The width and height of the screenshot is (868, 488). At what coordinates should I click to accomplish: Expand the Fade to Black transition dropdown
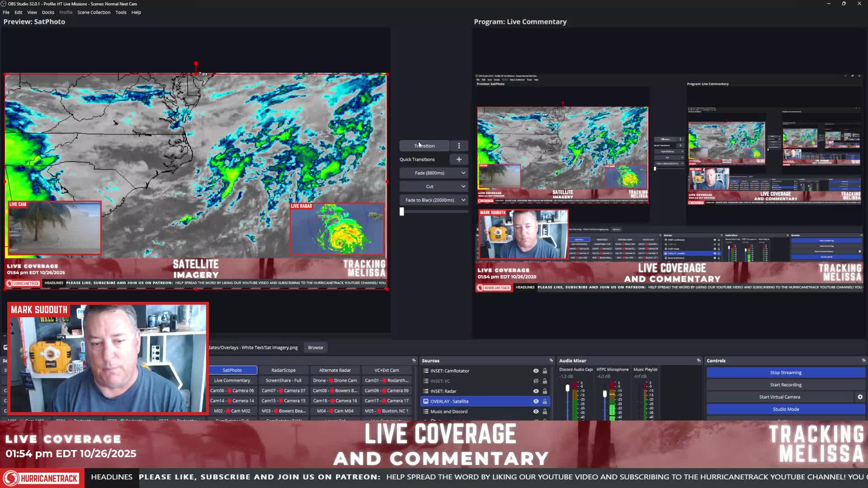[434, 200]
